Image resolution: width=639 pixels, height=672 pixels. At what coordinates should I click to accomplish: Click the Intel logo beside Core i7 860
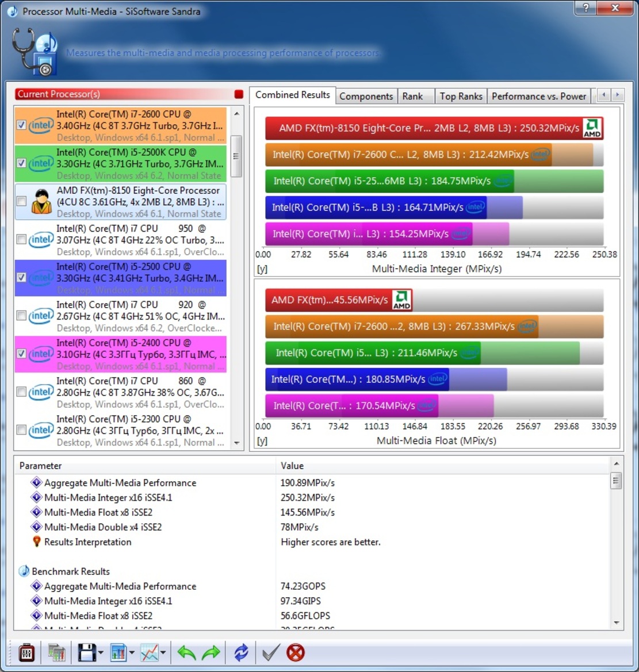pos(41,392)
